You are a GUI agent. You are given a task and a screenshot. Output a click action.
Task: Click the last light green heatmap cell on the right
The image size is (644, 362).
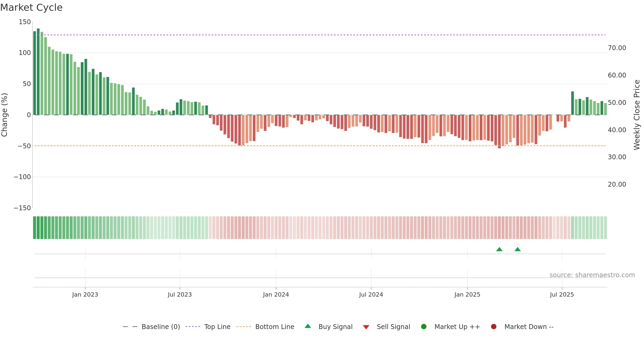pyautogui.click(x=605, y=228)
